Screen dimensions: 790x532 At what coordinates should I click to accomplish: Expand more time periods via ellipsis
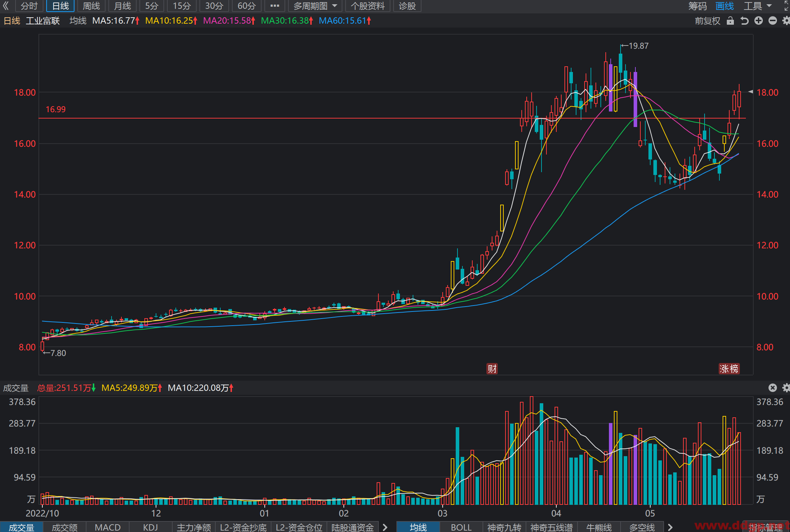tap(275, 6)
